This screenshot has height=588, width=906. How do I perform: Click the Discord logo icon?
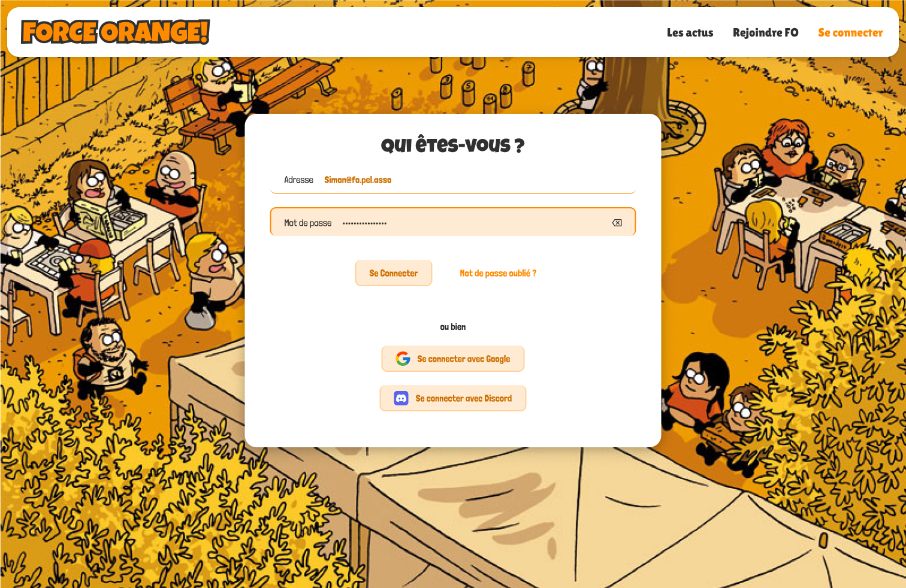401,398
